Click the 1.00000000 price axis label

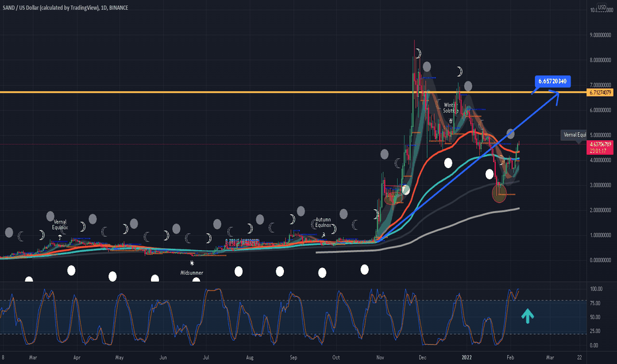(600, 235)
